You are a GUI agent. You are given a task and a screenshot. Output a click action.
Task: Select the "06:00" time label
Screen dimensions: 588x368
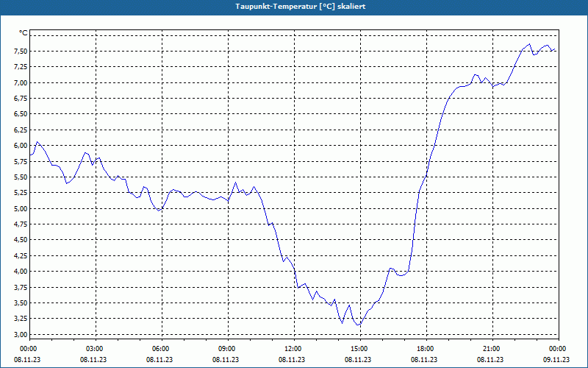tap(160, 349)
